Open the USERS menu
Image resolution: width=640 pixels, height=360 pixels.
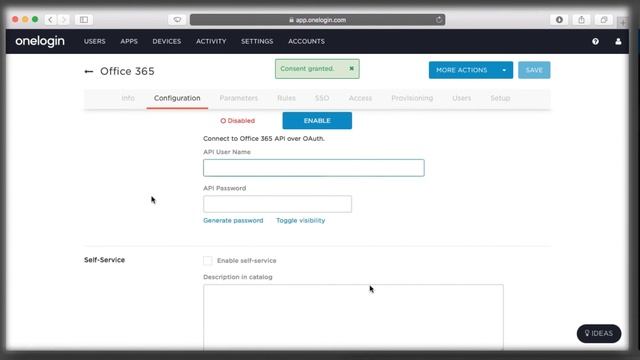(95, 41)
